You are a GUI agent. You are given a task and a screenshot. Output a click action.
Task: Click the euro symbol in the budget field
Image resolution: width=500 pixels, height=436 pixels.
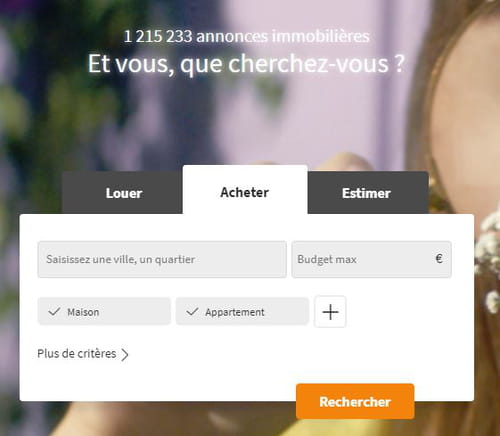(439, 258)
